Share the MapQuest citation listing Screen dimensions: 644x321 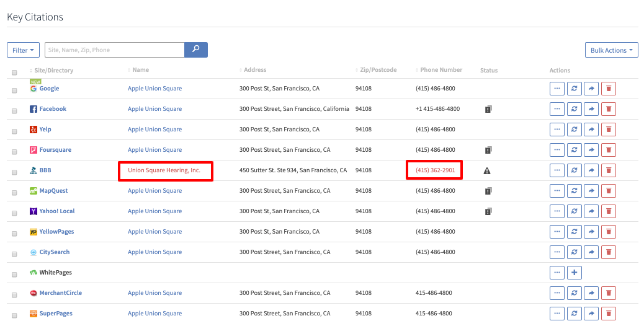click(x=591, y=190)
